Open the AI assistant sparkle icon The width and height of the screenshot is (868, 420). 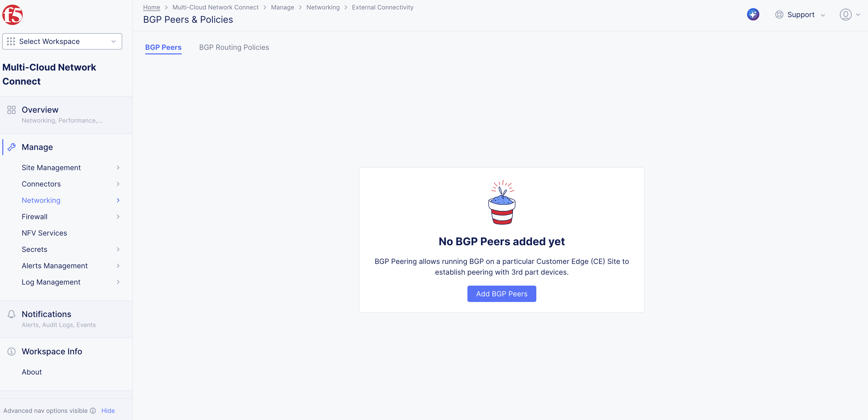(753, 15)
